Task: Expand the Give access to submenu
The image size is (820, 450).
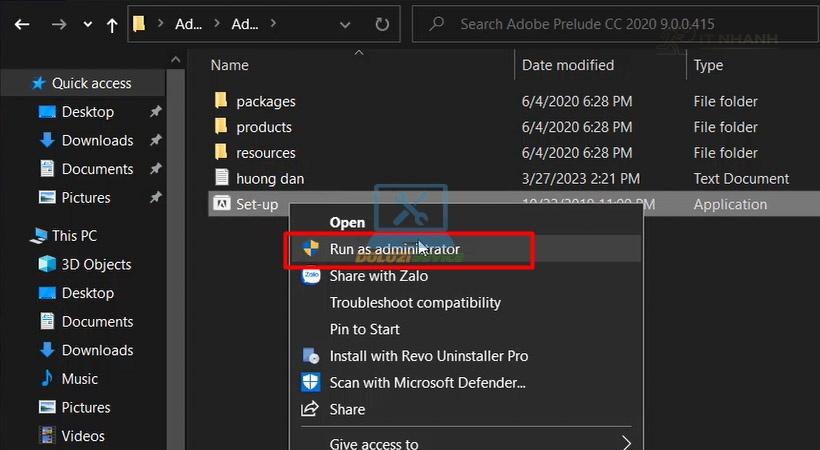Action: pyautogui.click(x=627, y=442)
